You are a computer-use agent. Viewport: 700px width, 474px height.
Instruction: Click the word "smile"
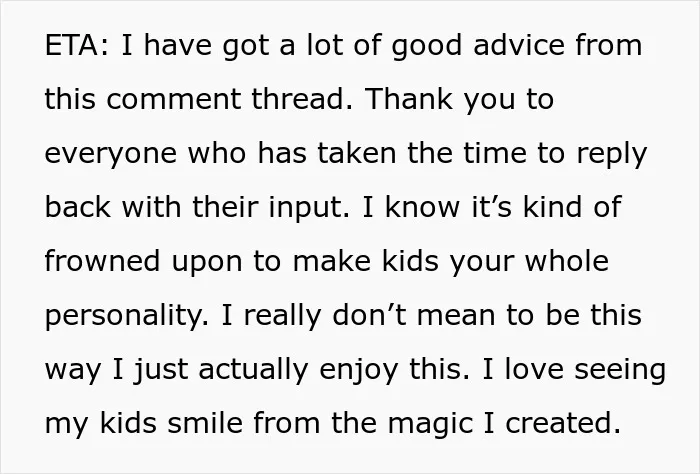(205, 423)
